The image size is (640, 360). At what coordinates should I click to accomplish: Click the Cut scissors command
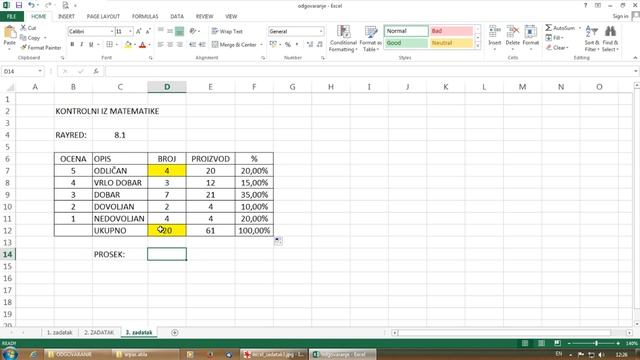pyautogui.click(x=28, y=28)
